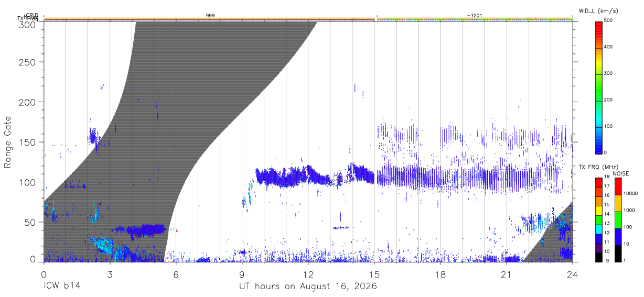Click the '400' tick on WID colorbar
This screenshot has height=297, width=644.
pos(609,47)
